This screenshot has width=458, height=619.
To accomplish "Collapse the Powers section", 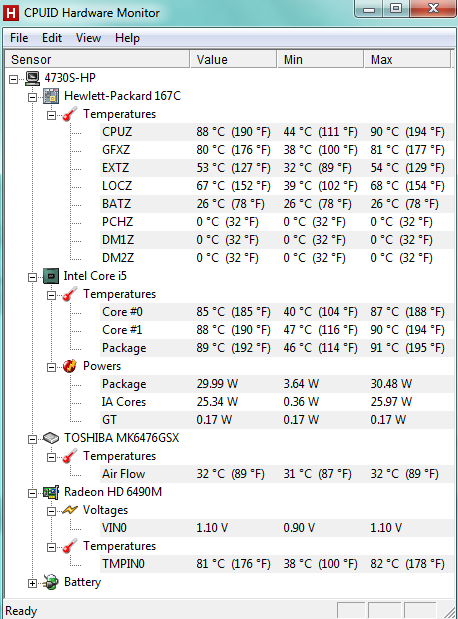I will tap(51, 368).
